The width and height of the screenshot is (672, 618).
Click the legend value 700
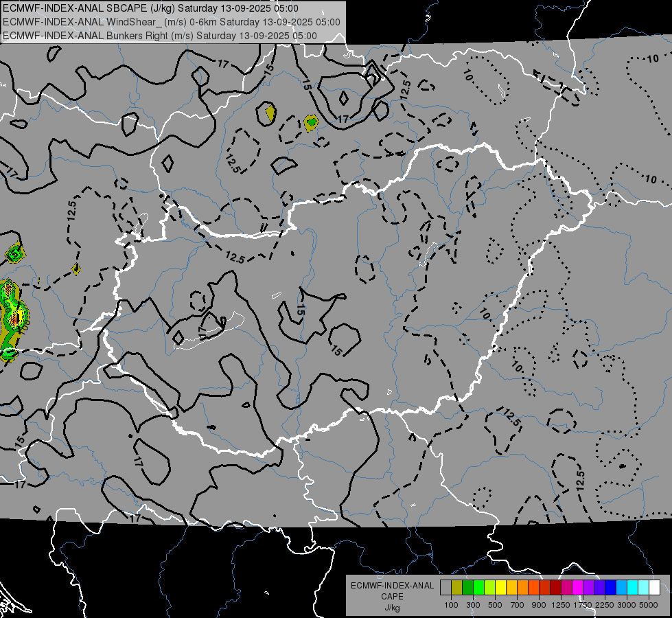[x=518, y=605]
